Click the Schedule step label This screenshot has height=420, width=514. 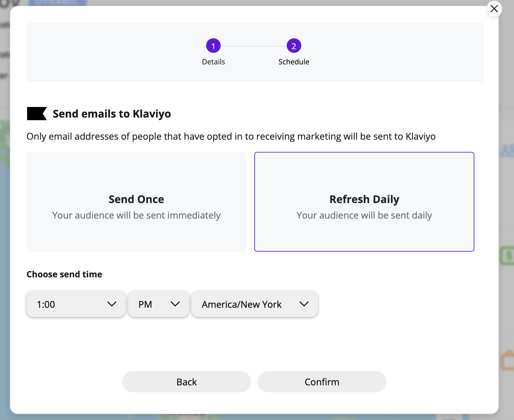294,62
